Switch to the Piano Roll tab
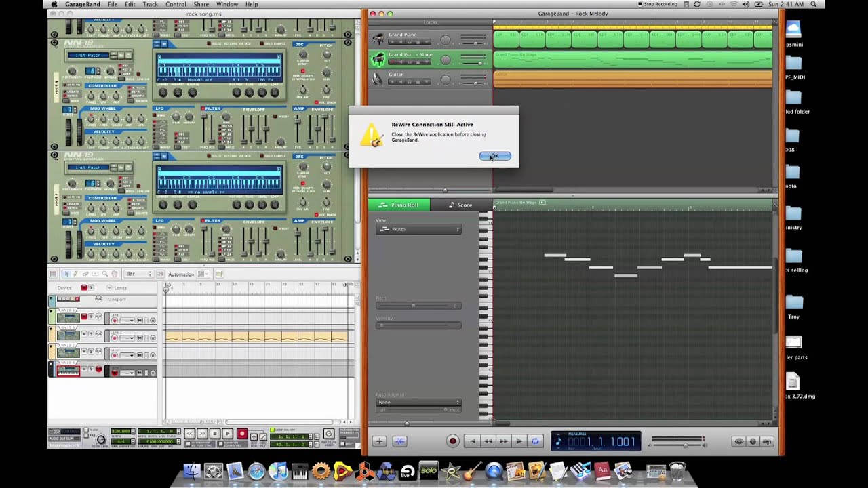Image resolution: width=868 pixels, height=488 pixels. tap(399, 205)
